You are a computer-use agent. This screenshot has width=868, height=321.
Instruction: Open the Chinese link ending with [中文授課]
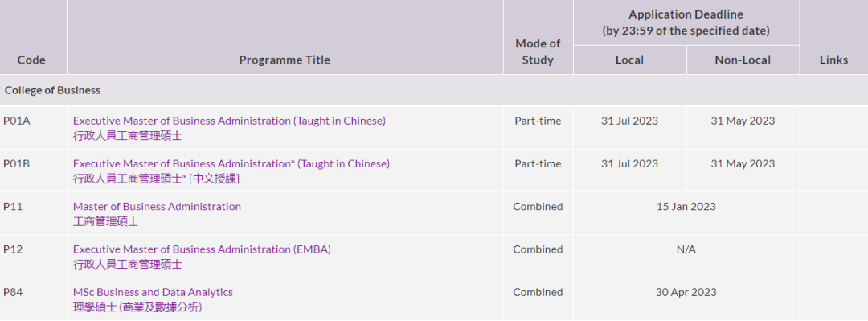(156, 179)
